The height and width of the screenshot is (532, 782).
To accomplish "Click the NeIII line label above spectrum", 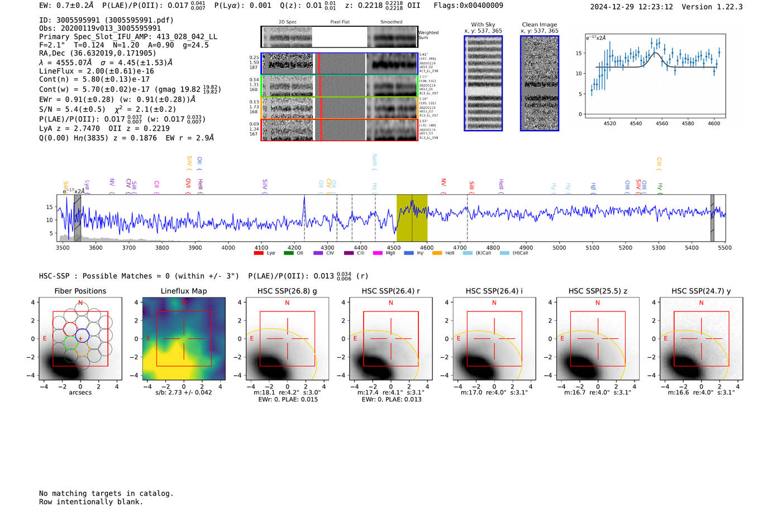I will click(375, 162).
